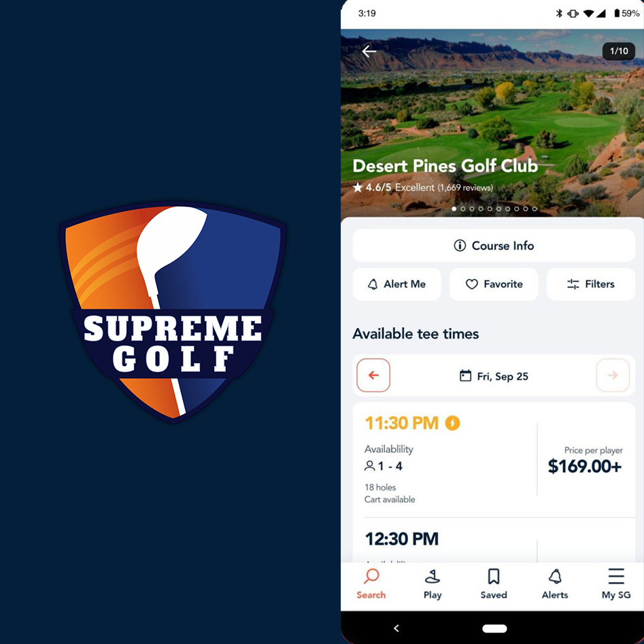644x644 pixels.
Task: Open the Filters sliders button
Action: tap(590, 284)
